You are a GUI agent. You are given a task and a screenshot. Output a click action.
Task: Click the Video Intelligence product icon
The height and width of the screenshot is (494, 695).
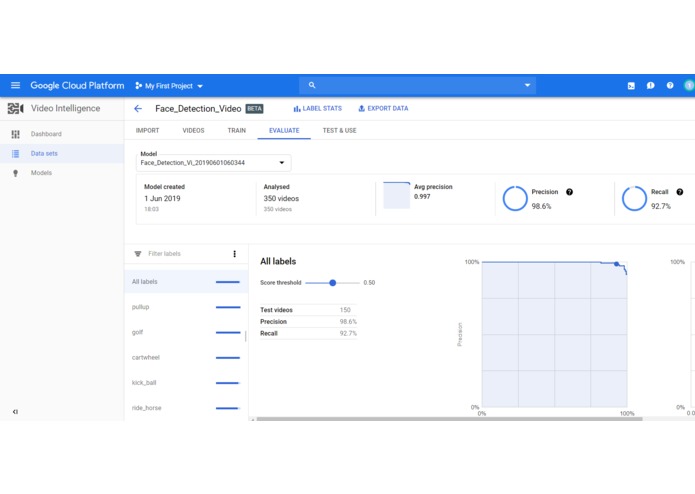15,109
